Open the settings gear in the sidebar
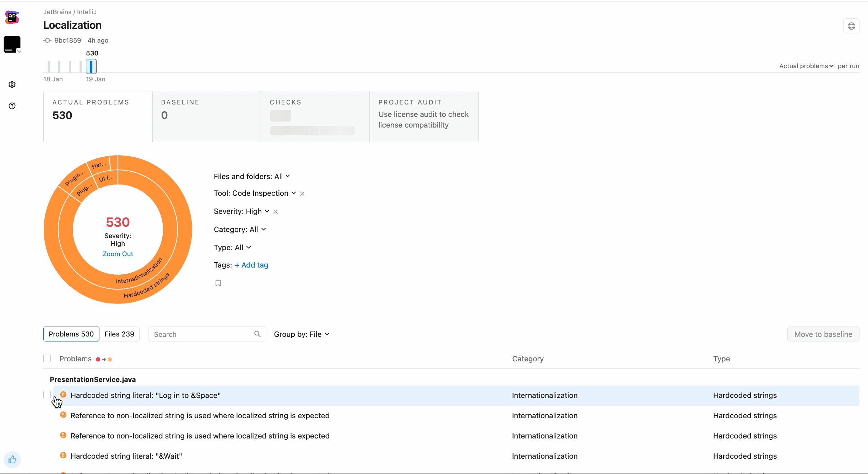868x474 pixels. [x=12, y=85]
